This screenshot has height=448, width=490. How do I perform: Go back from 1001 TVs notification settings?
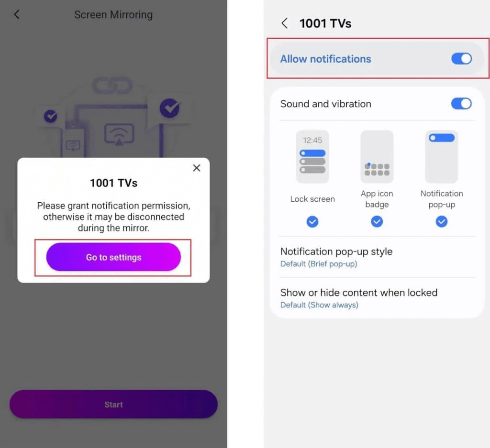284,23
